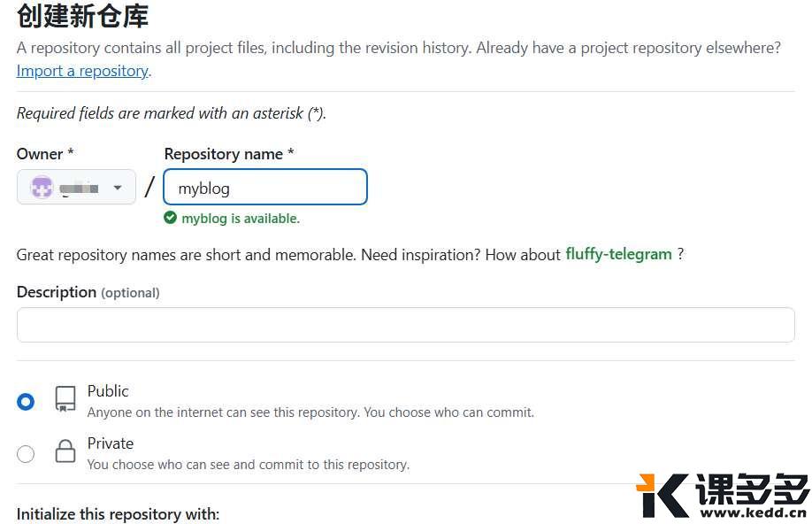Select the Private radio button
812x524 pixels.
click(x=26, y=453)
